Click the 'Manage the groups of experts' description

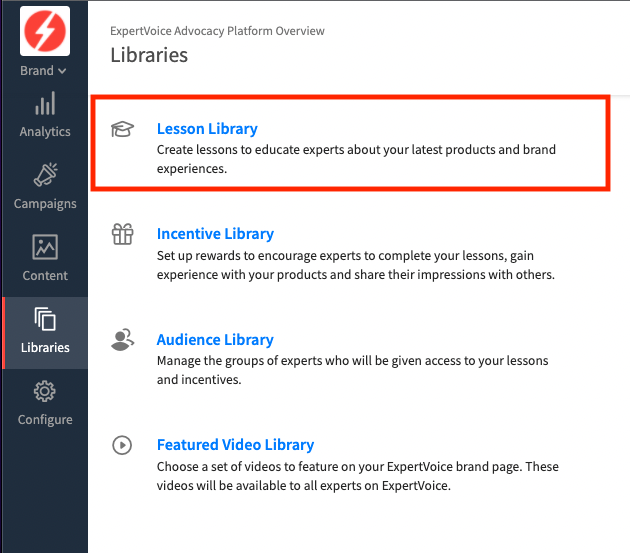pyautogui.click(x=352, y=370)
